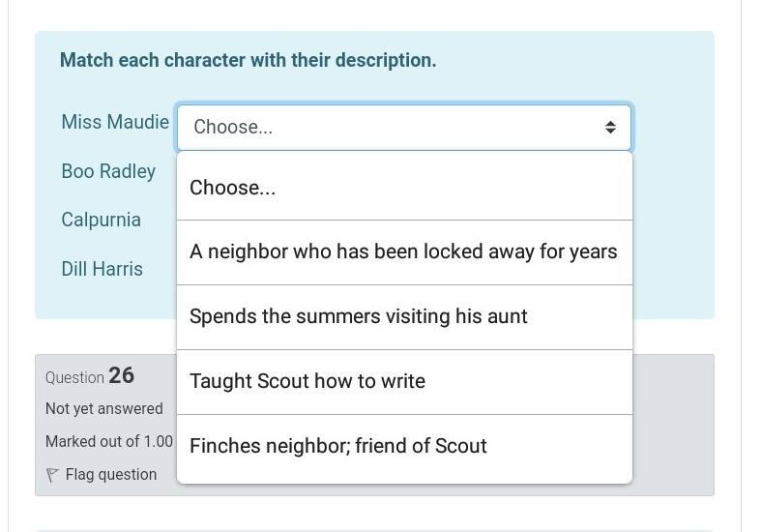This screenshot has width=761, height=532.
Task: Click the Miss Maudie dropdown arrow indicator
Action: (610, 128)
